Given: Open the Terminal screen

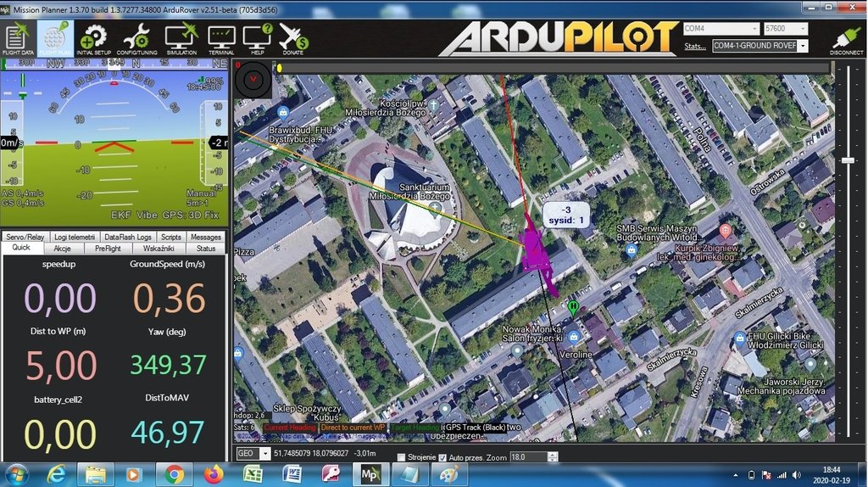Looking at the screenshot, I should tap(221, 38).
